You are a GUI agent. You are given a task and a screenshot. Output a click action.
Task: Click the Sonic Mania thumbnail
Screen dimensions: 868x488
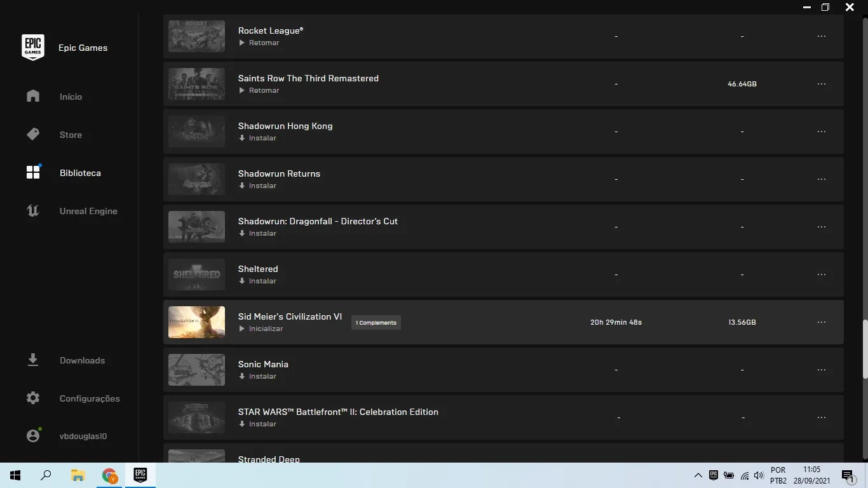coord(196,370)
